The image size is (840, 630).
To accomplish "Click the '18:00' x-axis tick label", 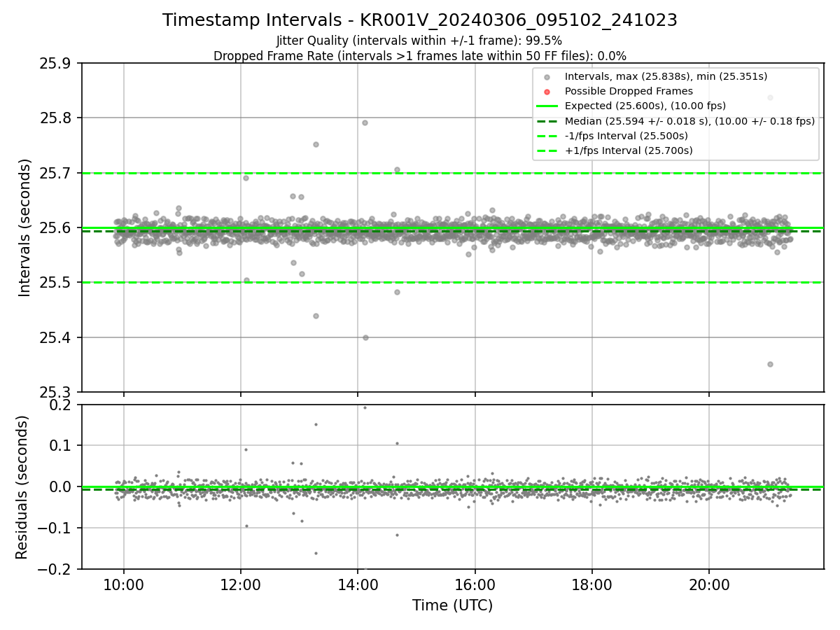I will coord(592,585).
